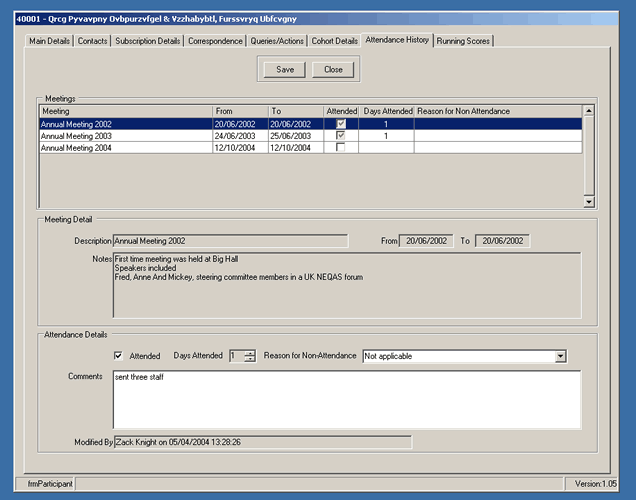The height and width of the screenshot is (500, 636).
Task: Select the Annual Meeting 2003 row
Action: tap(125, 136)
